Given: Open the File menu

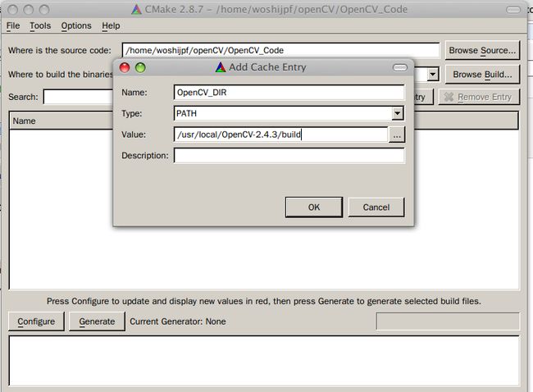Looking at the screenshot, I should [13, 26].
